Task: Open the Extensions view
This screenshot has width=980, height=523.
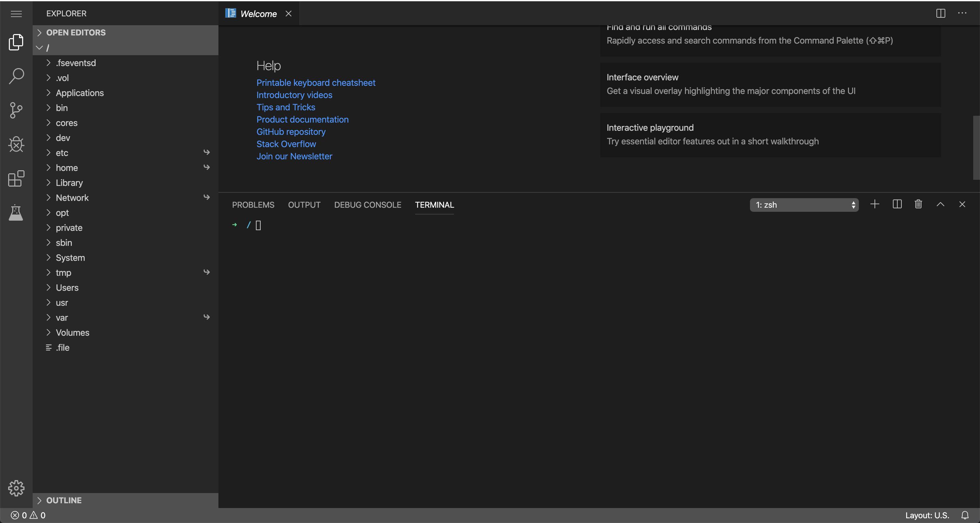Action: tap(16, 178)
